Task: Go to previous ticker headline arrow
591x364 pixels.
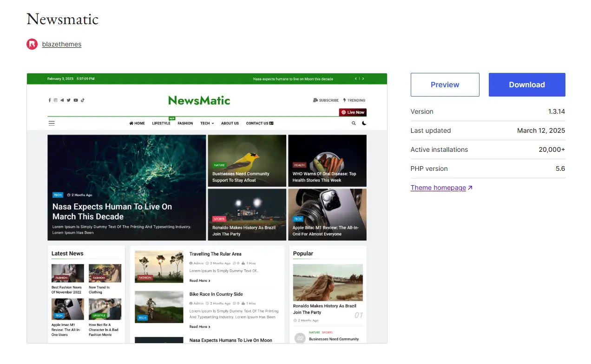Action: [356, 79]
